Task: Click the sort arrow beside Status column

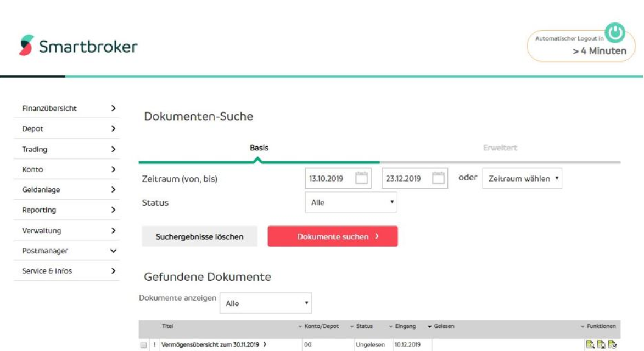Action: 352,327
